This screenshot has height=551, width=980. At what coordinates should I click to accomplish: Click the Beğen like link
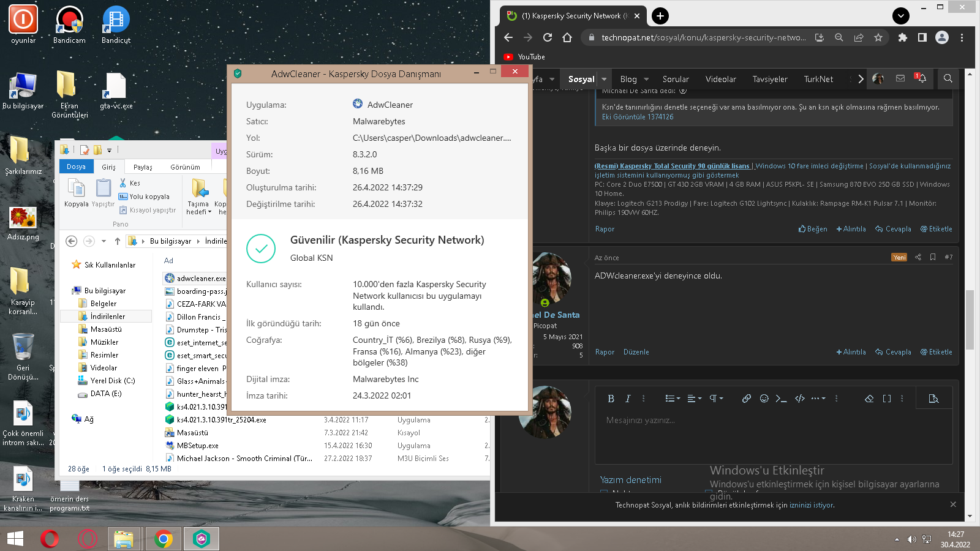point(812,229)
